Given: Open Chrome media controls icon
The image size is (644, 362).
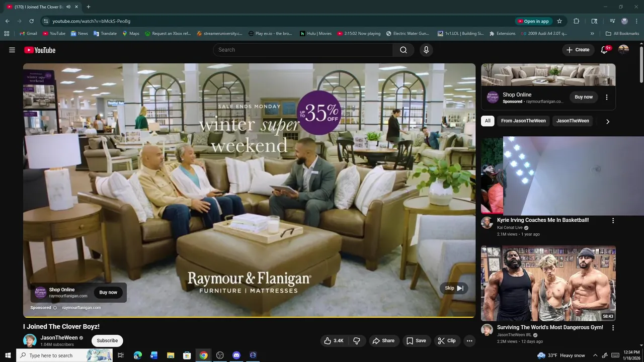Looking at the screenshot, I should pyautogui.click(x=612, y=21).
